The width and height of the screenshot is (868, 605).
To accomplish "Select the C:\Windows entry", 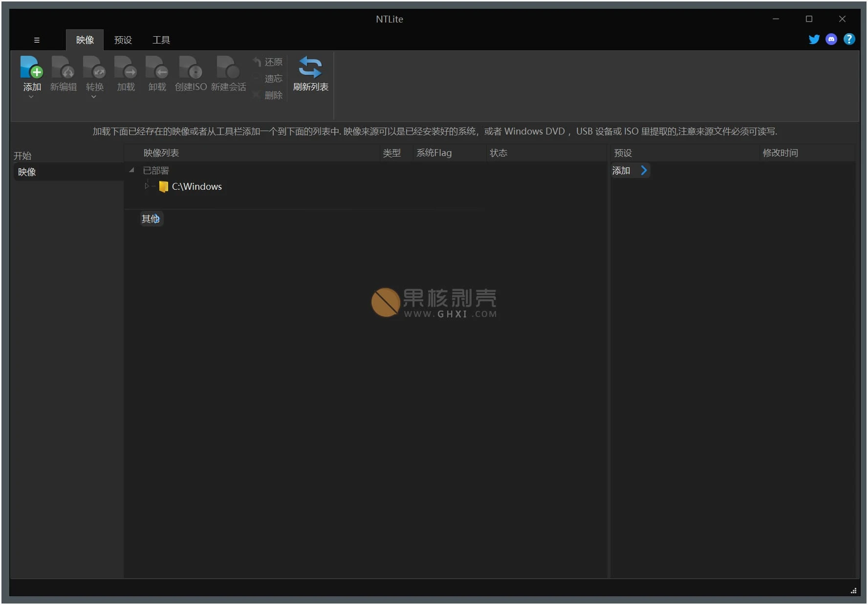I will click(x=196, y=187).
